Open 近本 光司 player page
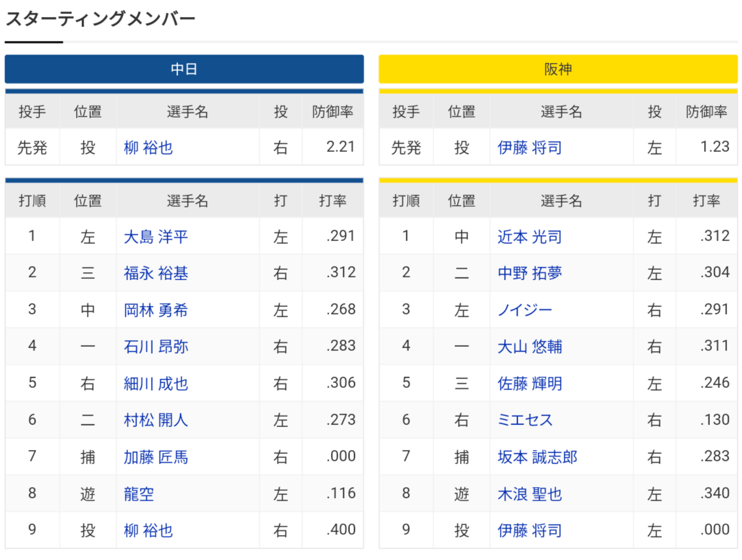The width and height of the screenshot is (742, 560). (x=529, y=237)
